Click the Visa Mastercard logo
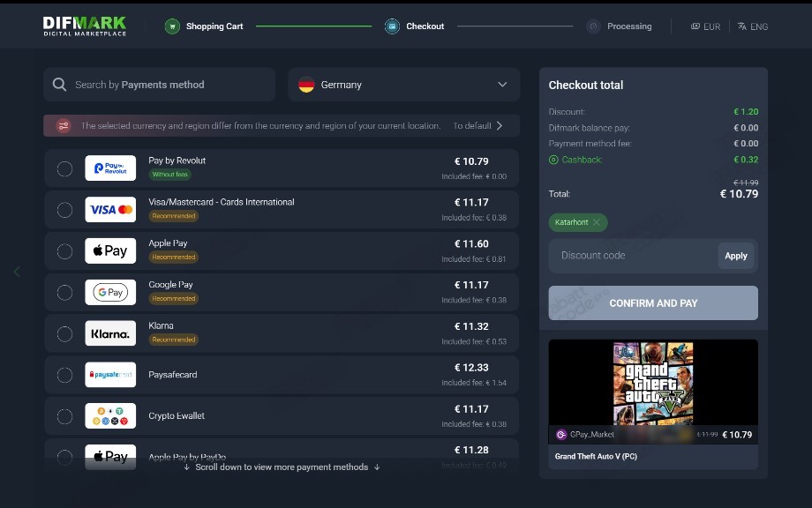This screenshot has width=812, height=508. click(x=110, y=210)
